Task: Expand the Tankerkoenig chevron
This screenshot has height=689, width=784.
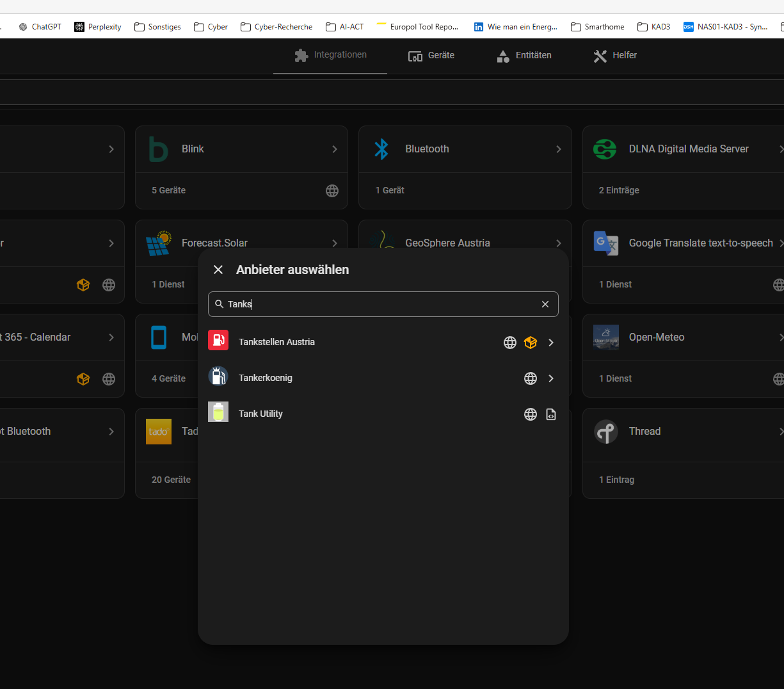Action: point(551,378)
